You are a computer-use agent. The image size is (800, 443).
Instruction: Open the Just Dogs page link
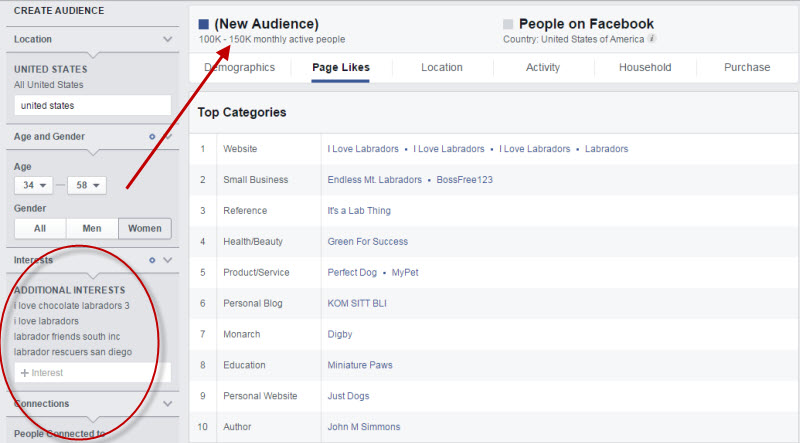348,396
